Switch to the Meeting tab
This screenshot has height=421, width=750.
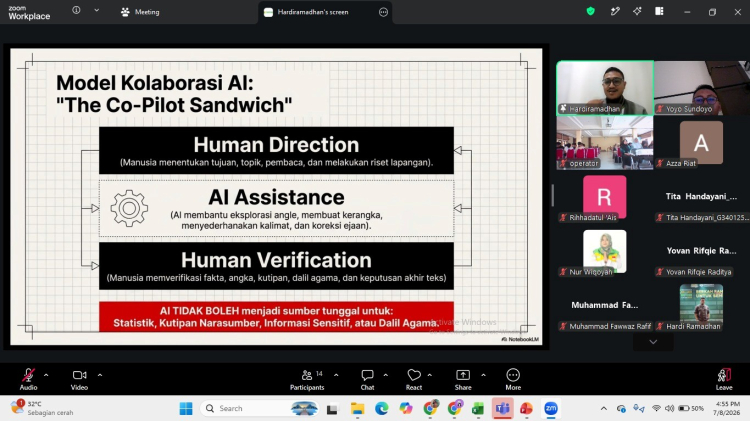[140, 12]
